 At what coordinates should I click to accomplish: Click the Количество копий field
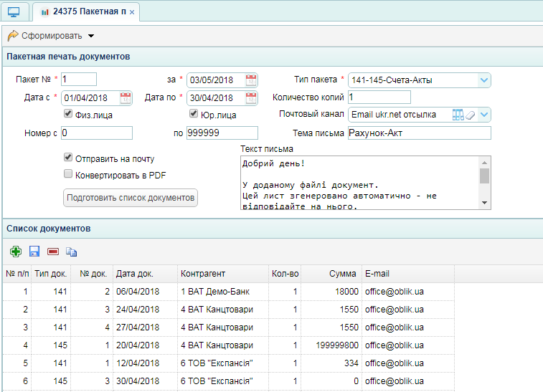379,97
